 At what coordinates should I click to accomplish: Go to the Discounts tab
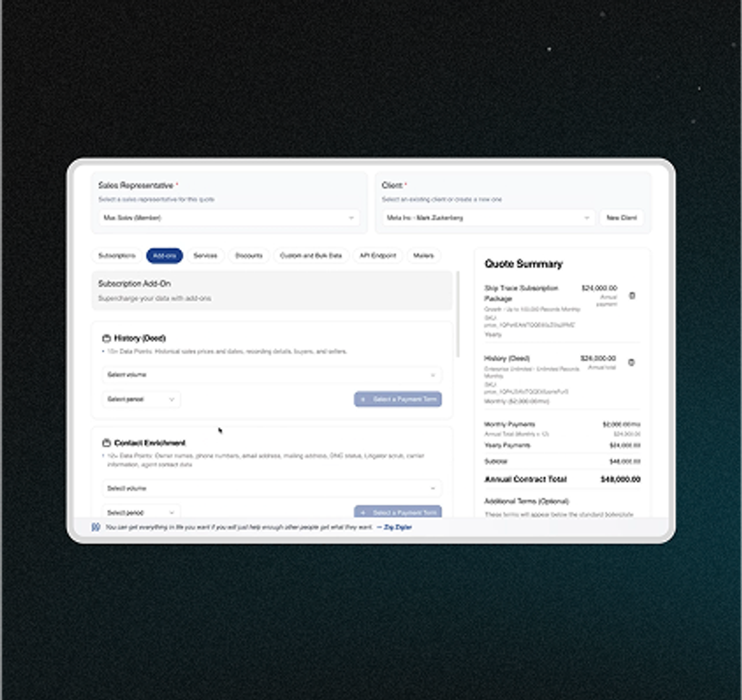coord(249,255)
